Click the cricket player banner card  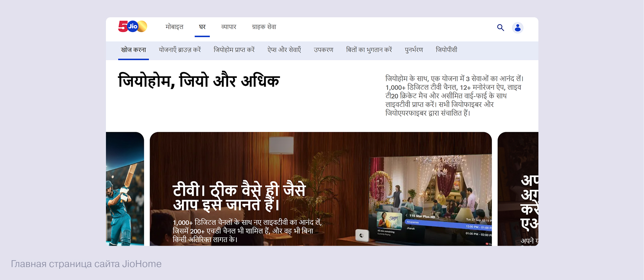(x=125, y=189)
